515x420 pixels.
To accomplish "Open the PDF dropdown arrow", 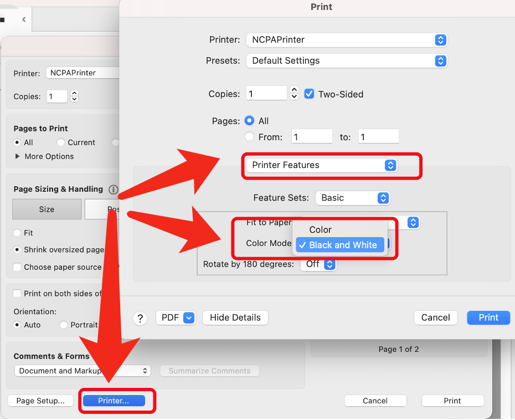I will tap(189, 317).
